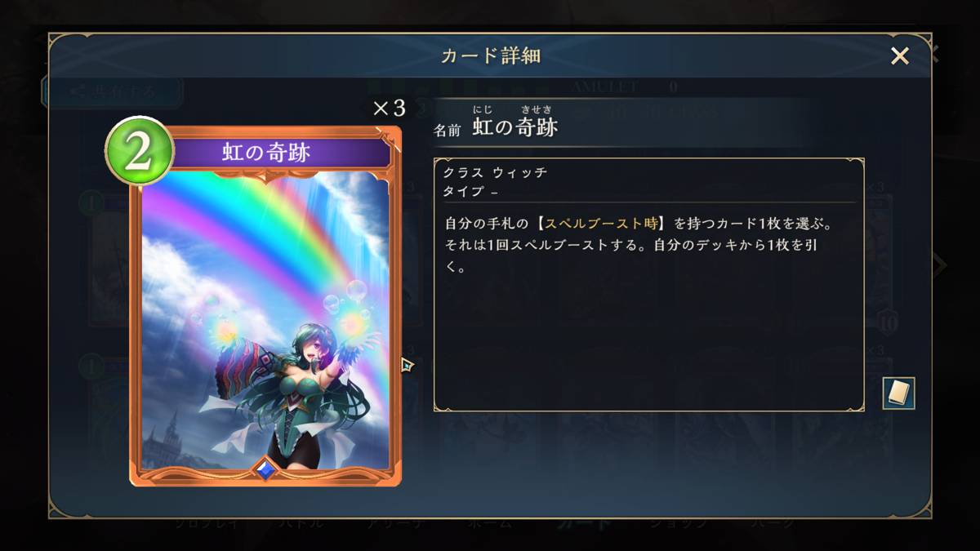Image resolution: width=980 pixels, height=551 pixels.
Task: Click the dimmed right arrow chevron
Action: click(939, 264)
